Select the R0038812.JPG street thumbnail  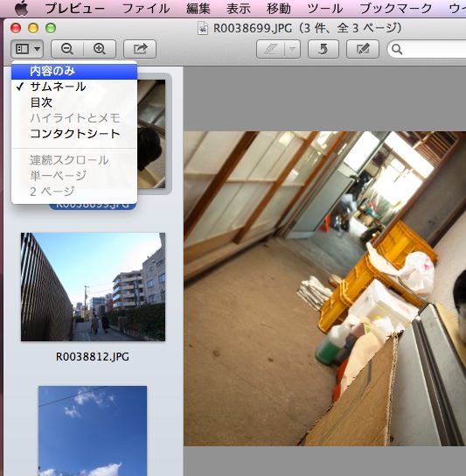click(x=94, y=287)
